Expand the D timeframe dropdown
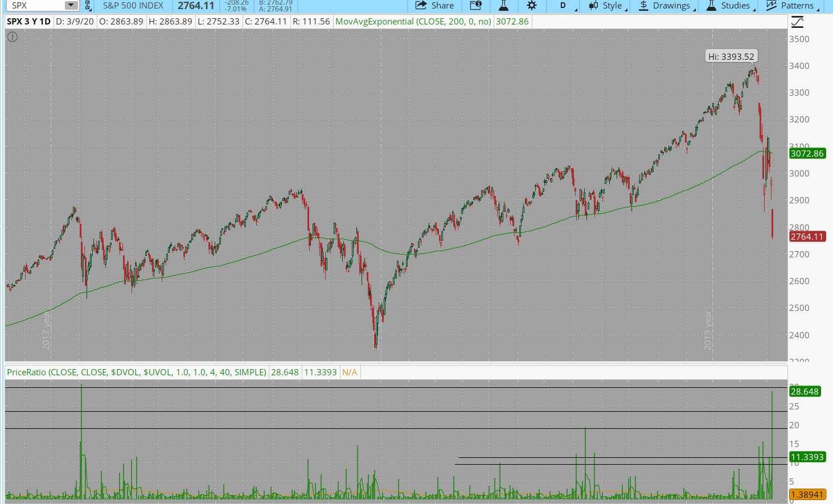833x504 pixels. 565,6
